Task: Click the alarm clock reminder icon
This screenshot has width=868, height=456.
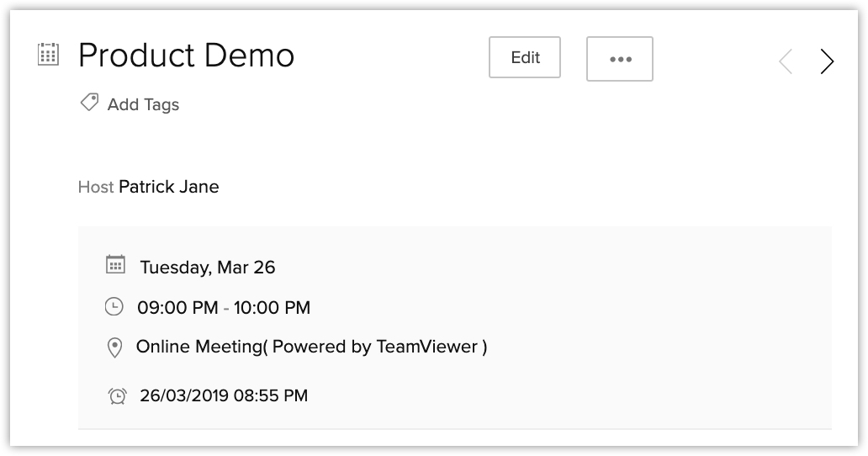Action: tap(117, 395)
